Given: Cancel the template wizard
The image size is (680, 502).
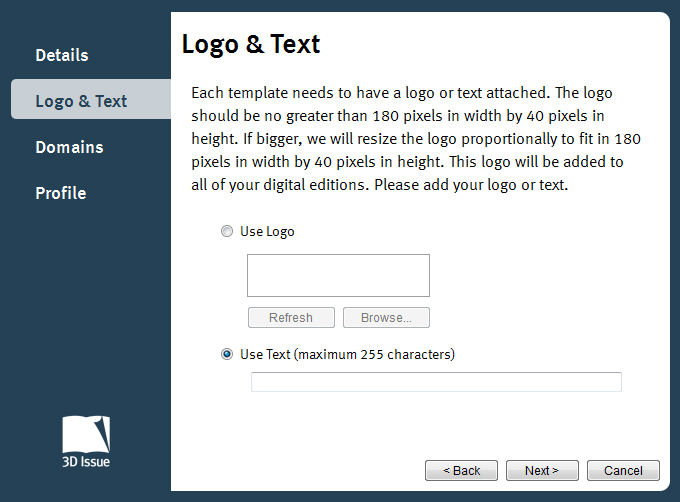Looking at the screenshot, I should [623, 470].
